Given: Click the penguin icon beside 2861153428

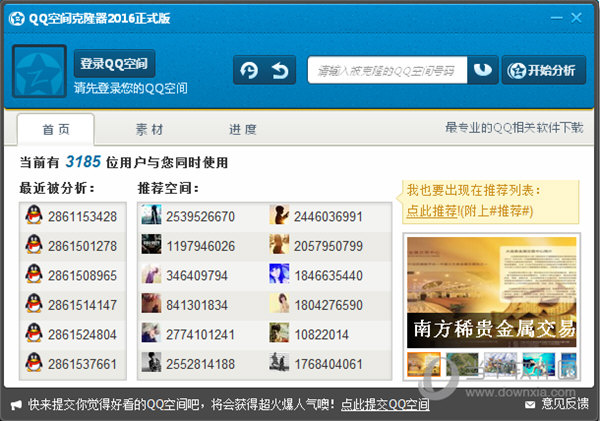Looking at the screenshot, I should click(33, 216).
